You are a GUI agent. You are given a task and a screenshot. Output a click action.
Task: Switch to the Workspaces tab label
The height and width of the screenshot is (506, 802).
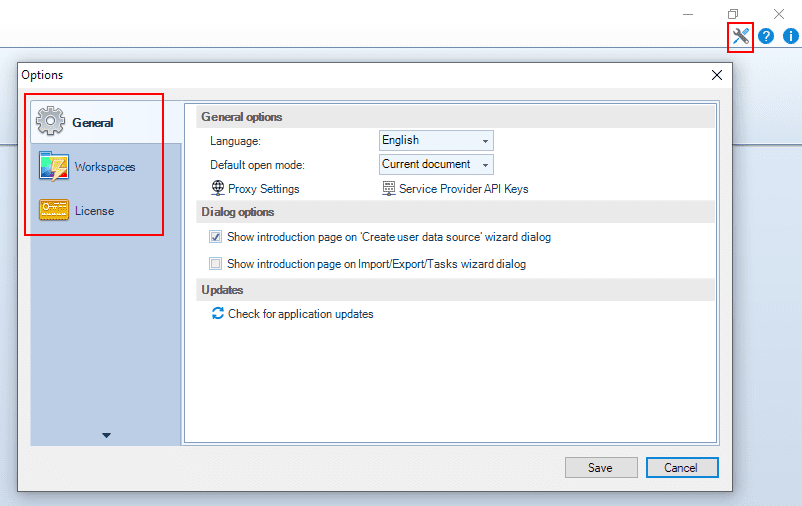coord(104,167)
